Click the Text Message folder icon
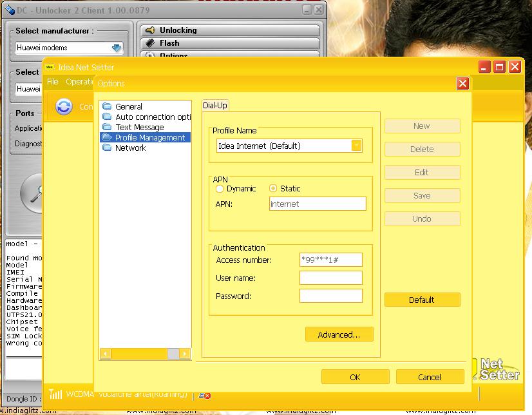This screenshot has width=532, height=415. coord(107,127)
